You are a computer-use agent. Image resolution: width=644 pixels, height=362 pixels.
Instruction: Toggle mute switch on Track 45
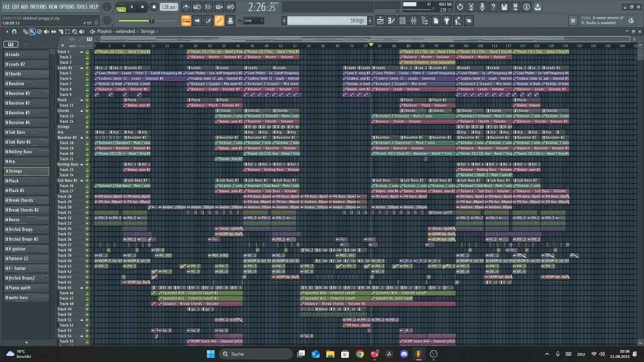87,288
